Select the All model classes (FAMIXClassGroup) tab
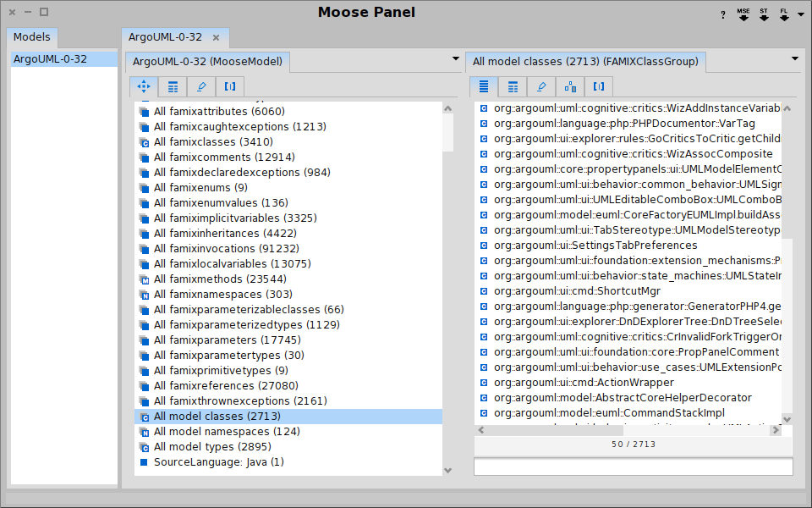Viewport: 812px width, 508px height. pos(585,62)
